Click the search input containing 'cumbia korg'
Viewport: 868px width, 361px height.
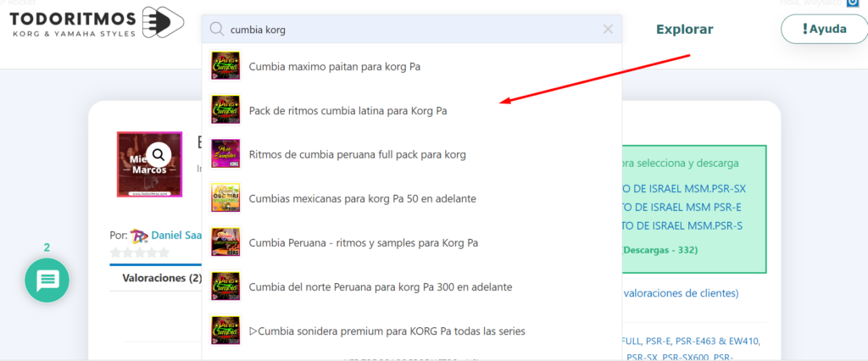tap(412, 30)
